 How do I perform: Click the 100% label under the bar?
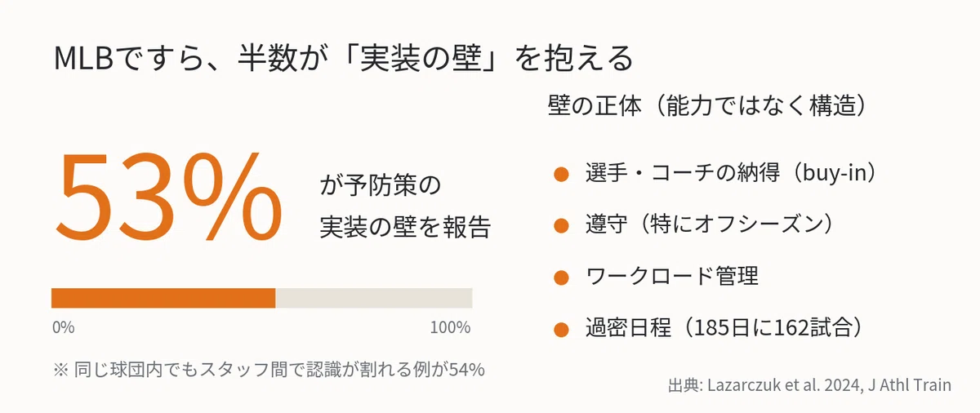[x=450, y=328]
